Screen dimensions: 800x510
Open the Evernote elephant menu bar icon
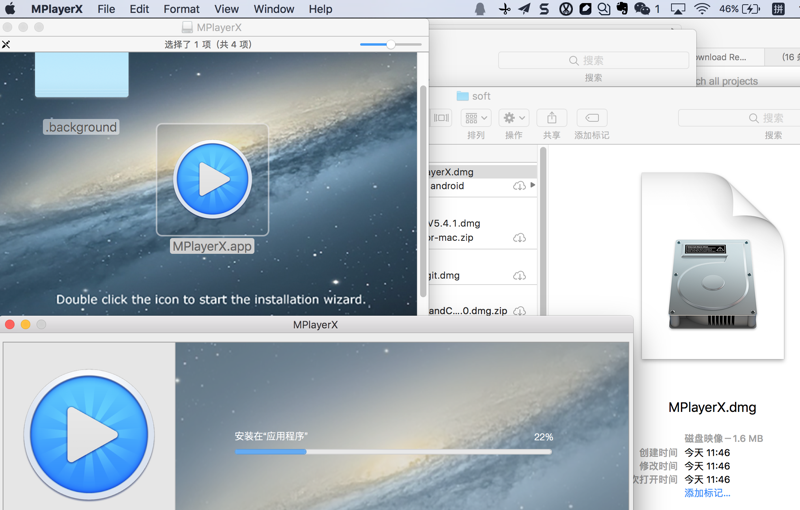tap(622, 9)
